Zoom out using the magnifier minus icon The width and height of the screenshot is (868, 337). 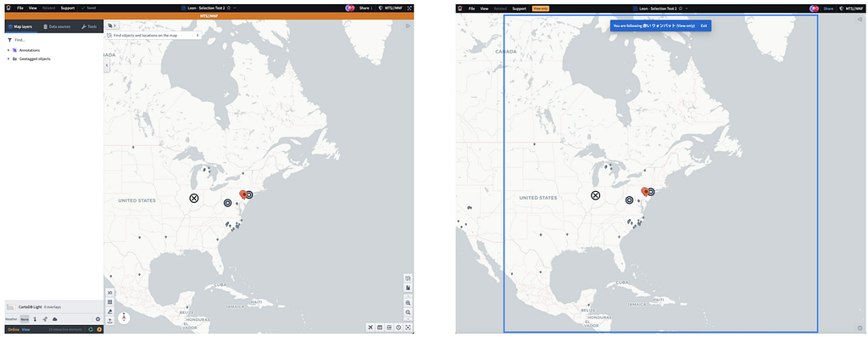tap(408, 312)
